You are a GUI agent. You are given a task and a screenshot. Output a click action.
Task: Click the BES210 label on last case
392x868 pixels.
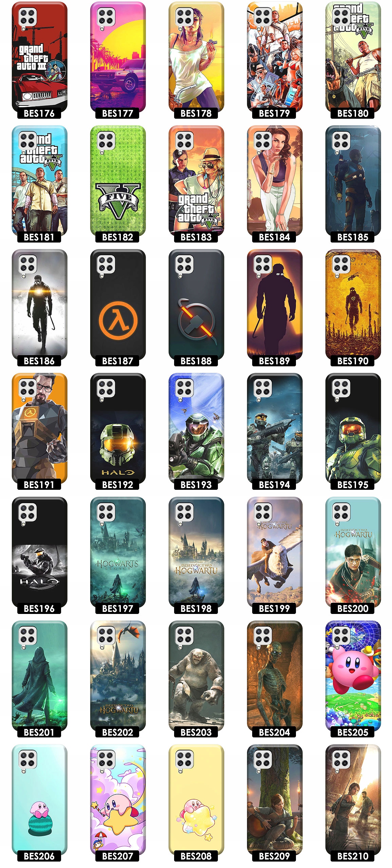[353, 856]
